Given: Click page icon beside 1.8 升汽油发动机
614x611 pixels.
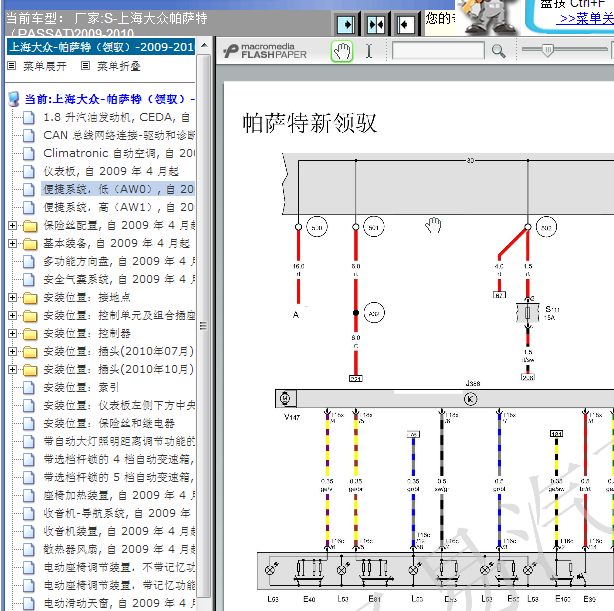Looking at the screenshot, I should tap(29, 118).
